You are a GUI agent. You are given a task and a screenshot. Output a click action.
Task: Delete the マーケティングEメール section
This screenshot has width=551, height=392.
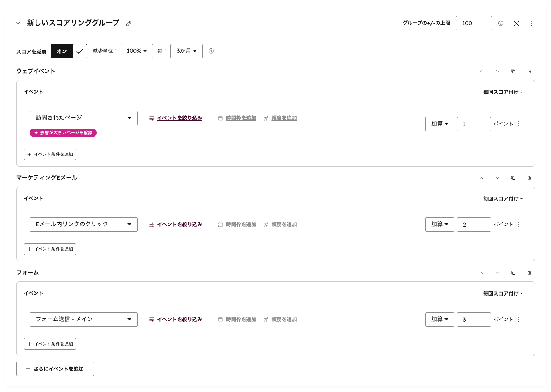[529, 178]
